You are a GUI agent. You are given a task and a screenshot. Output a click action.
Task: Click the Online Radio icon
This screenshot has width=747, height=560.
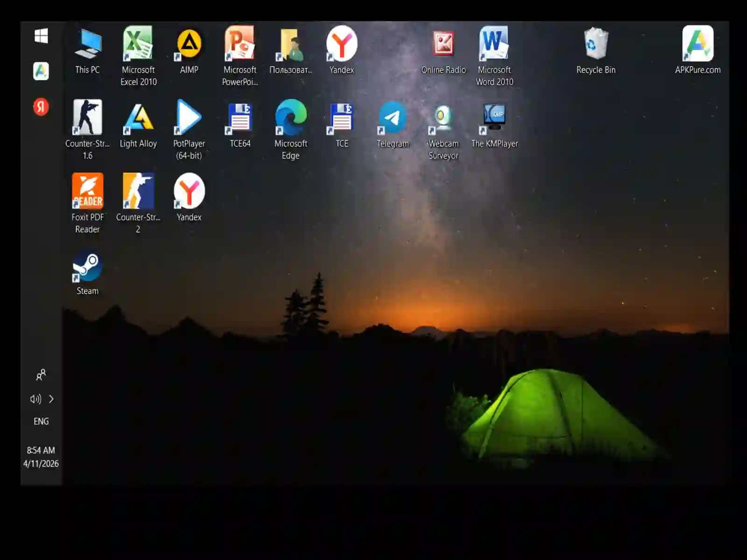coord(444,51)
